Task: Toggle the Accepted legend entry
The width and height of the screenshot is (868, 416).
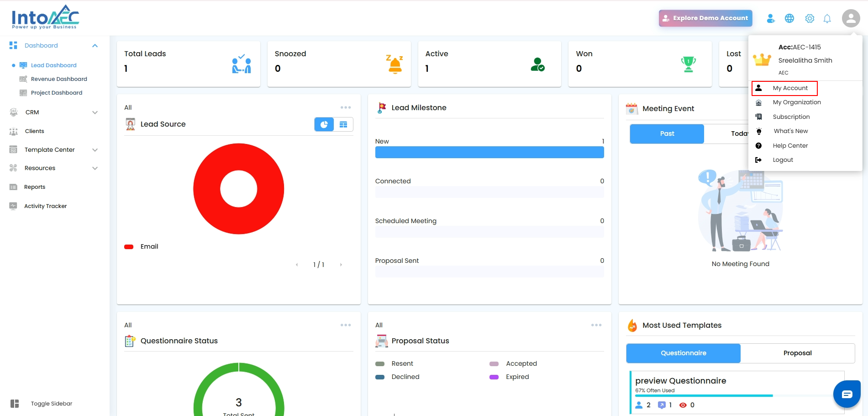Action: coord(513,364)
